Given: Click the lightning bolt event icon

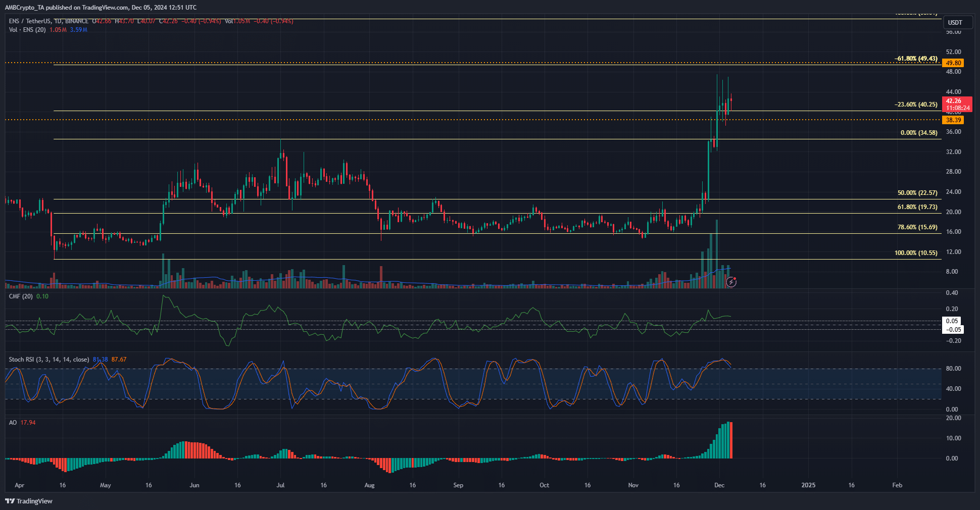Looking at the screenshot, I should [731, 282].
